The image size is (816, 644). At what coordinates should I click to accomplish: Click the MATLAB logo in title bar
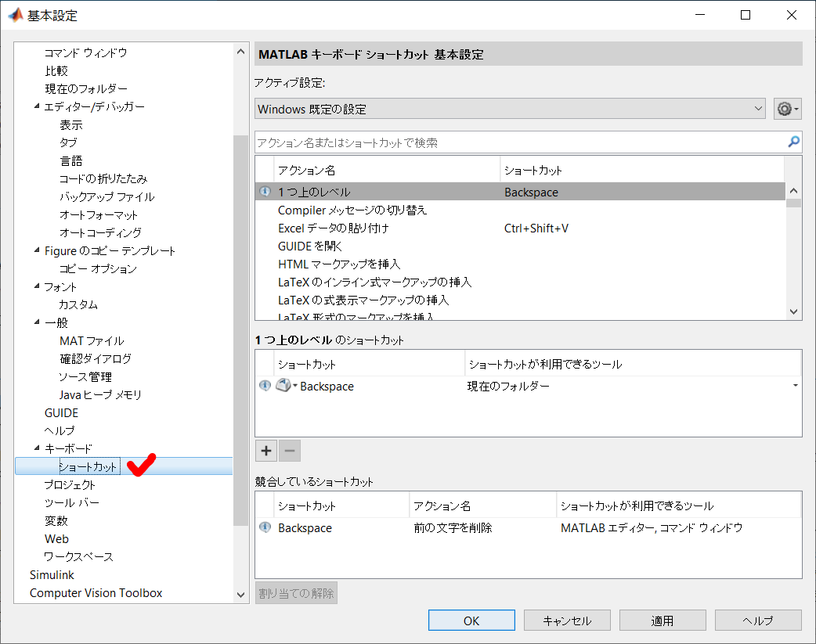pos(14,15)
